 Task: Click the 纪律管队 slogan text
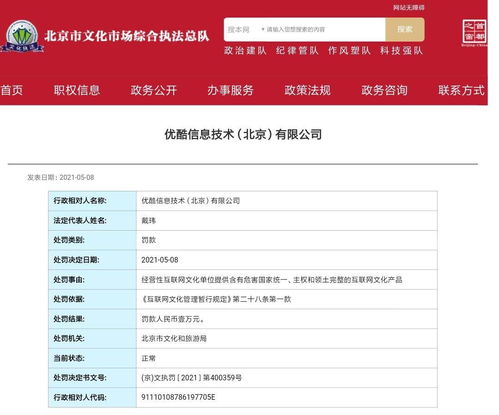297,50
